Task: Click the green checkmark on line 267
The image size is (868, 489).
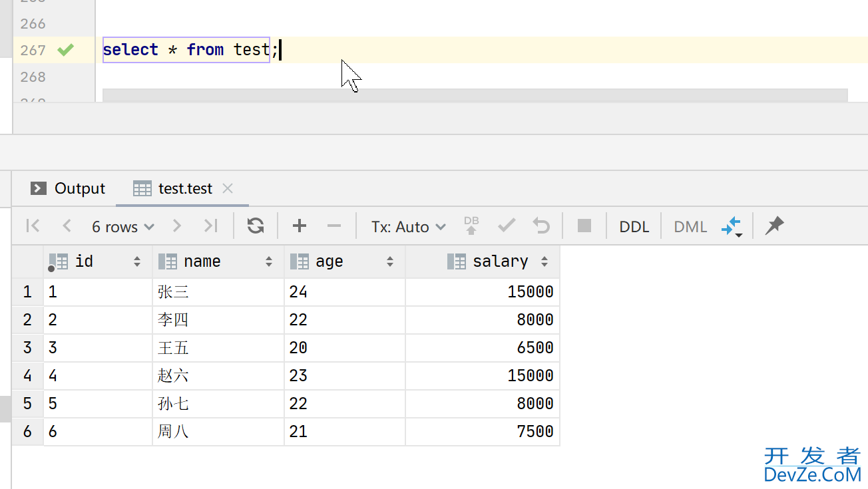Action: coord(65,50)
